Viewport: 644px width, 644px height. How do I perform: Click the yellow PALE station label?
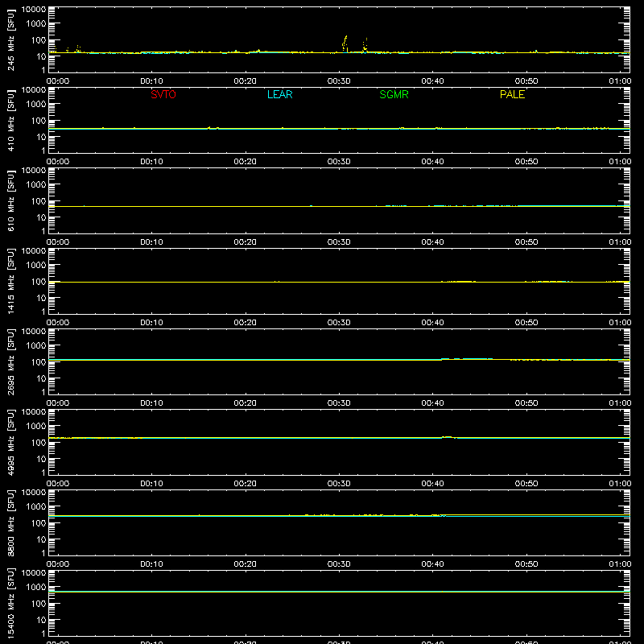point(512,94)
